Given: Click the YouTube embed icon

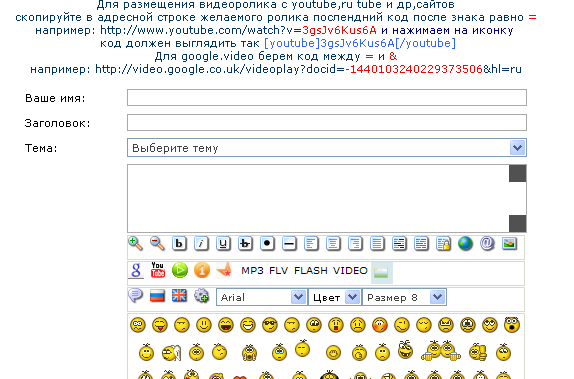Looking at the screenshot, I should tap(158, 270).
